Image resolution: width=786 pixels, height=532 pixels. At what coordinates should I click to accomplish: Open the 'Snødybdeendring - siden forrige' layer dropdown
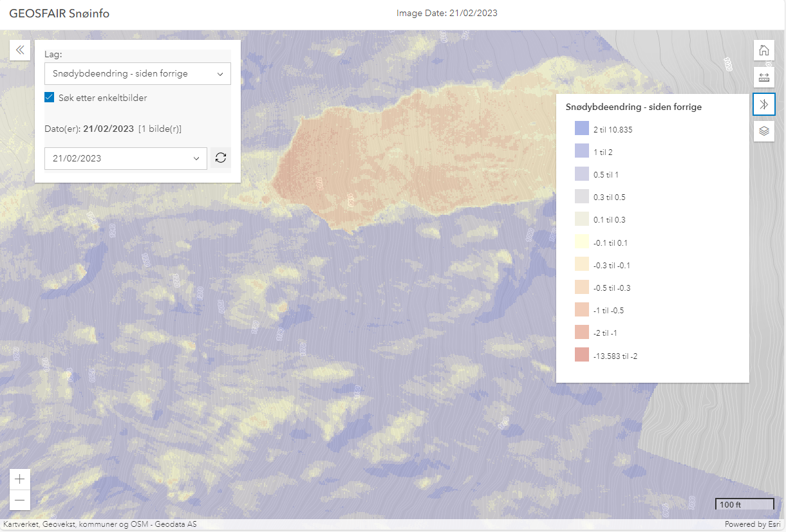tap(138, 74)
